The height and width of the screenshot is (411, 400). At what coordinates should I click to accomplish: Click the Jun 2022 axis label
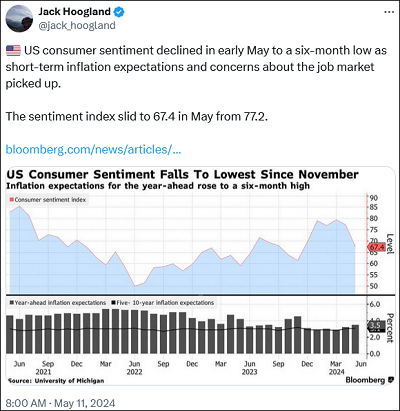[x=134, y=367]
